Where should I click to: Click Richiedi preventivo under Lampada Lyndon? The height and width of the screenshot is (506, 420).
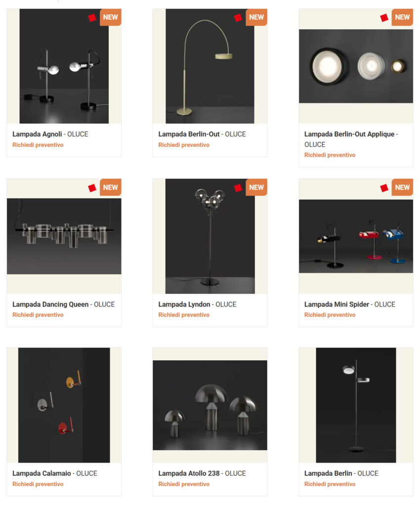tap(184, 315)
